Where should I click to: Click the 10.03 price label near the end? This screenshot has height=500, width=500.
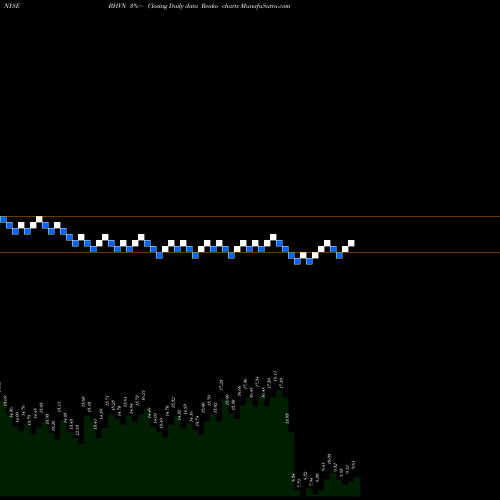pyautogui.click(x=329, y=459)
